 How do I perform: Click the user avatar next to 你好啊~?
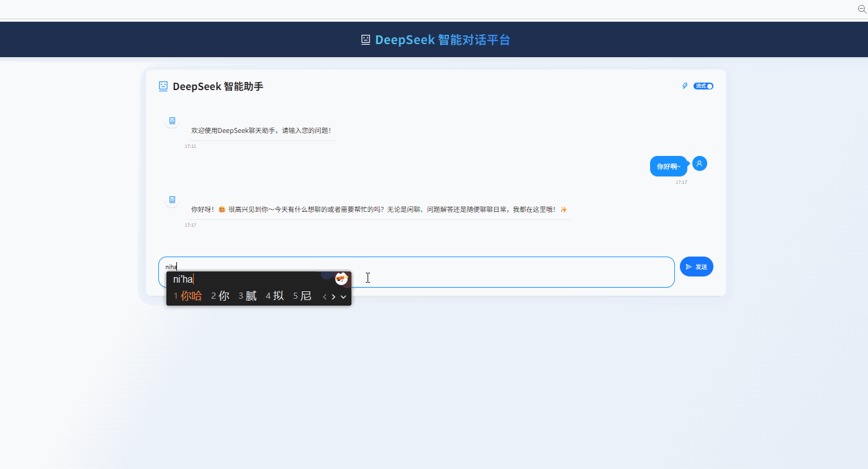699,163
